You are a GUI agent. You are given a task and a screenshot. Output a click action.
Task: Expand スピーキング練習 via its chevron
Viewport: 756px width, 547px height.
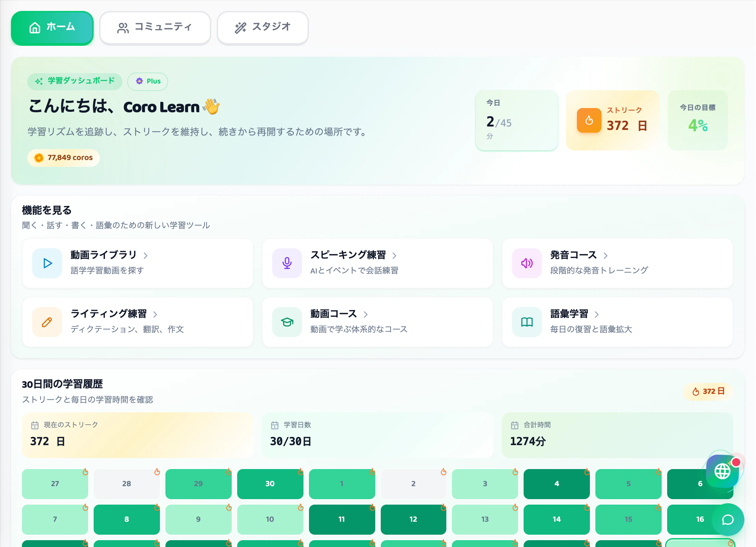point(394,255)
